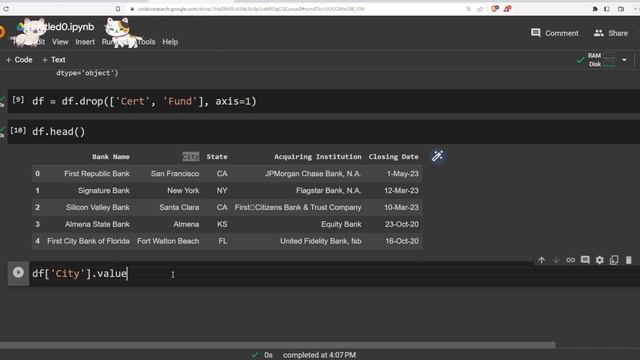Viewport: 640px width, 360px height.
Task: Click the 23-Oct-20 closing date
Action: click(x=402, y=224)
